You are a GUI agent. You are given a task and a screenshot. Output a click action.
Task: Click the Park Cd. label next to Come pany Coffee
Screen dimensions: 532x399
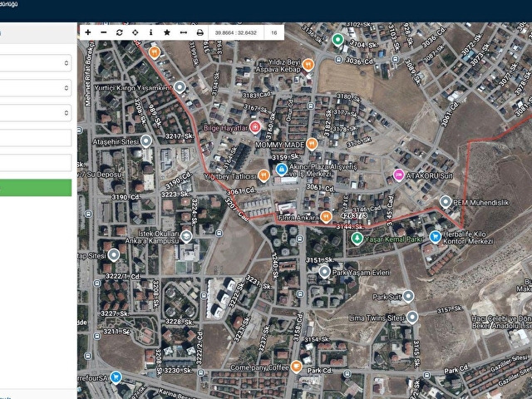pos(320,371)
